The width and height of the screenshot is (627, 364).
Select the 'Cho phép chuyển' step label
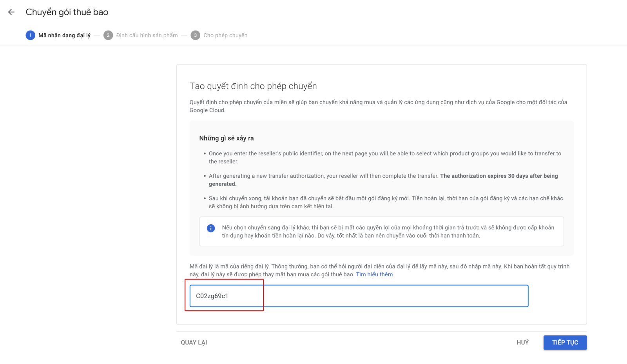(225, 35)
